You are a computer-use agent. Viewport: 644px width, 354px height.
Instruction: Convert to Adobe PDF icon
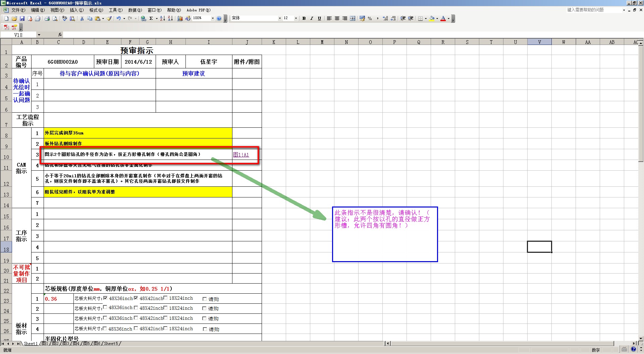tap(6, 27)
